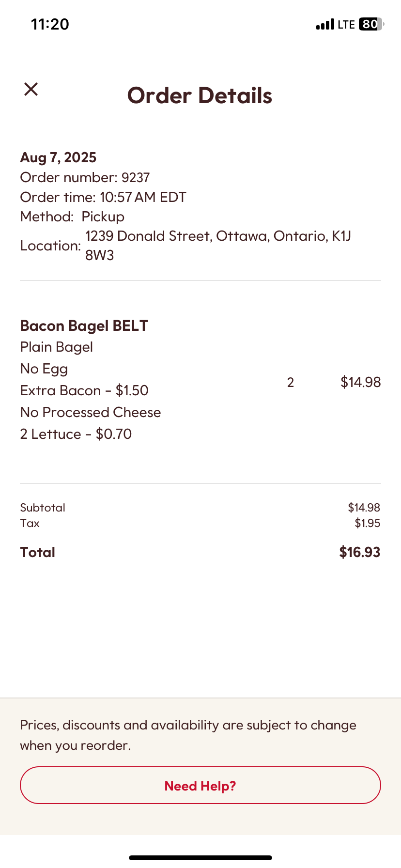Tap the pickup location address on Donald Street
Viewport: 401px width, 868px height.
click(218, 245)
